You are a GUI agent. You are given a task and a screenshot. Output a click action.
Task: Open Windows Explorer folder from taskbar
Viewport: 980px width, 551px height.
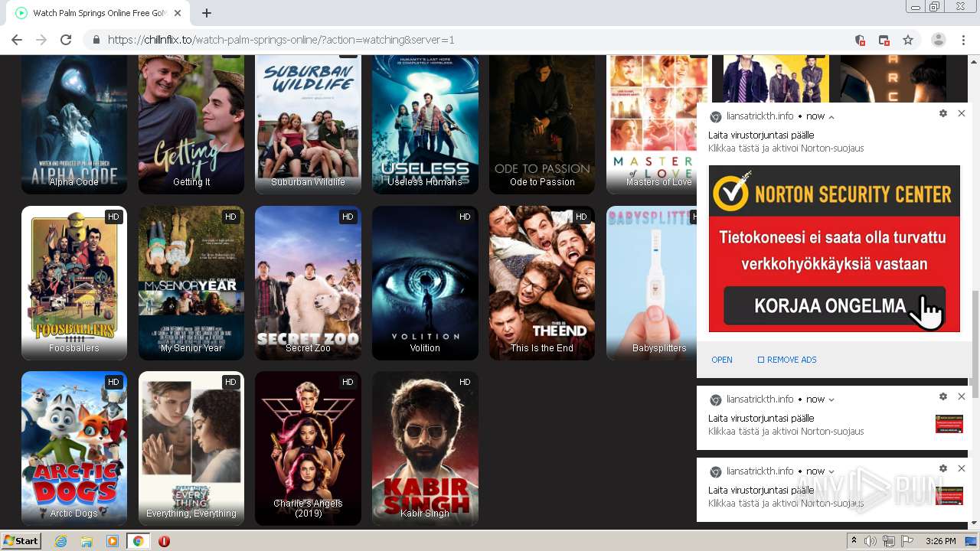click(87, 541)
